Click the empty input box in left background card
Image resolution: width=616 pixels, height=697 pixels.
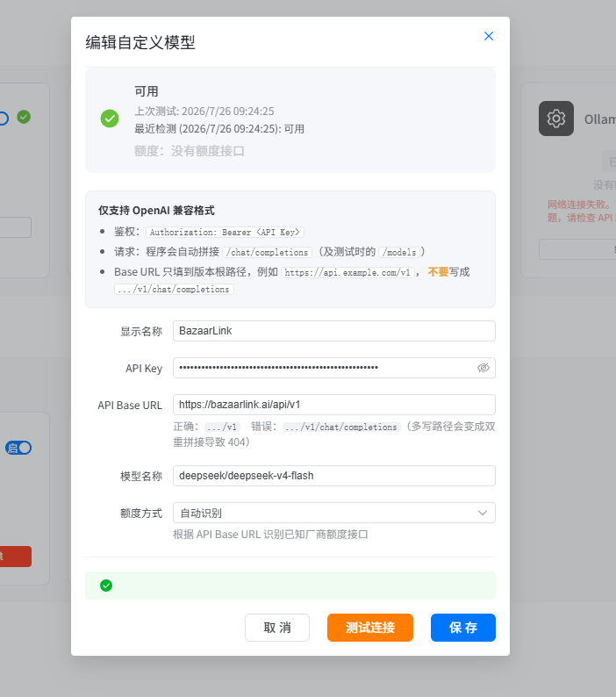click(x=16, y=227)
